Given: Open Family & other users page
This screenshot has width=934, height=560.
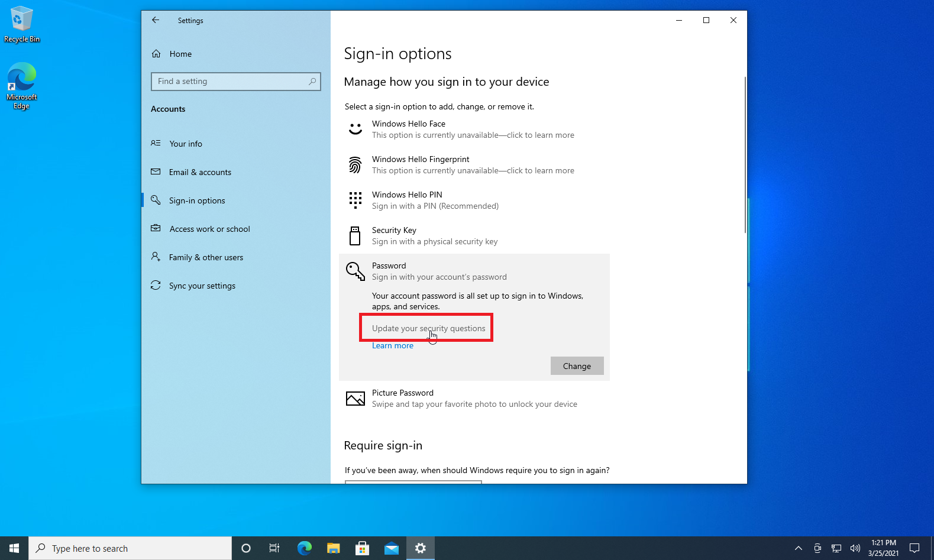Looking at the screenshot, I should pos(235,257).
